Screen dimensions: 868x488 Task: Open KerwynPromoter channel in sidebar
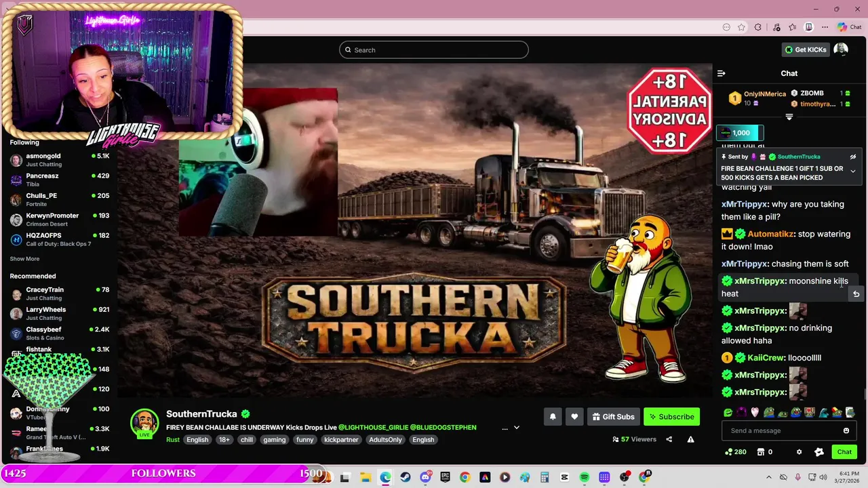pyautogui.click(x=59, y=220)
